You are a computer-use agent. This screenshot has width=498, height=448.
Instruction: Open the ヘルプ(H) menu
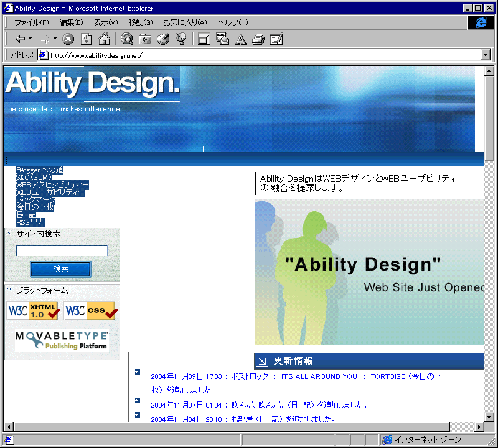click(232, 22)
